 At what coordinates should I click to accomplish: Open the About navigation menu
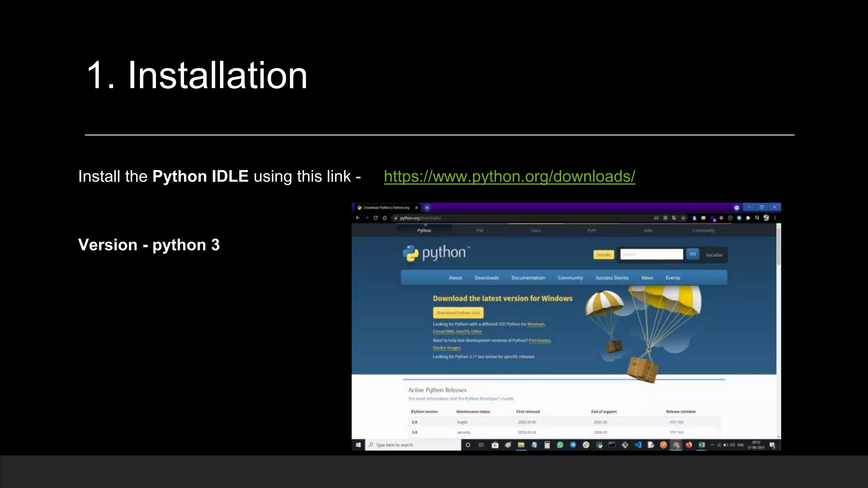coord(455,278)
